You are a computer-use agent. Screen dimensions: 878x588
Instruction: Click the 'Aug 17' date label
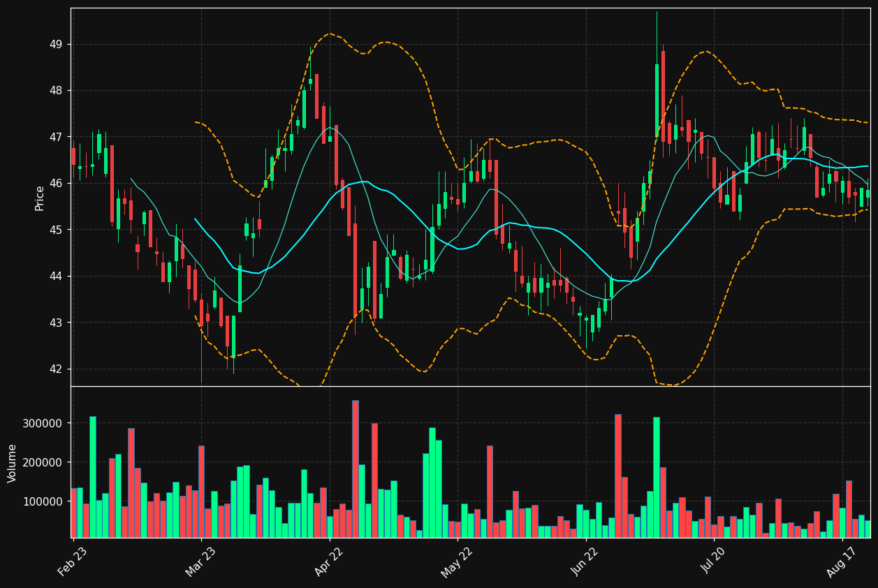(x=842, y=561)
